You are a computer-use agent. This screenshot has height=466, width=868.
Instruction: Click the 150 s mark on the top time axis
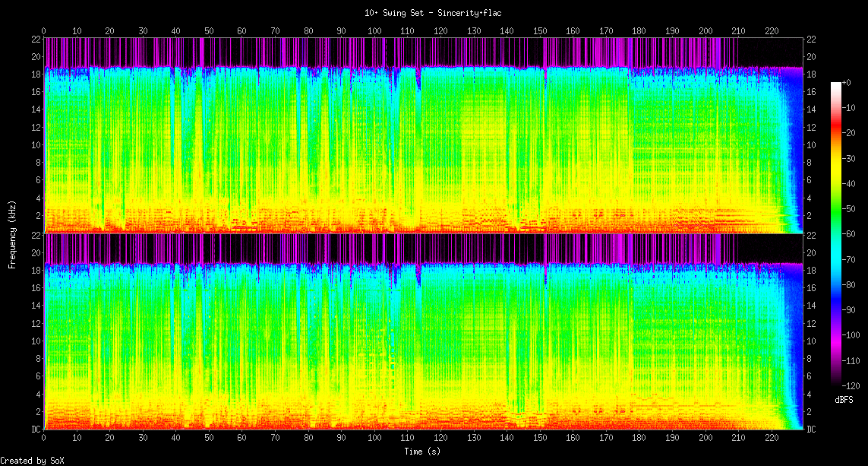[540, 30]
